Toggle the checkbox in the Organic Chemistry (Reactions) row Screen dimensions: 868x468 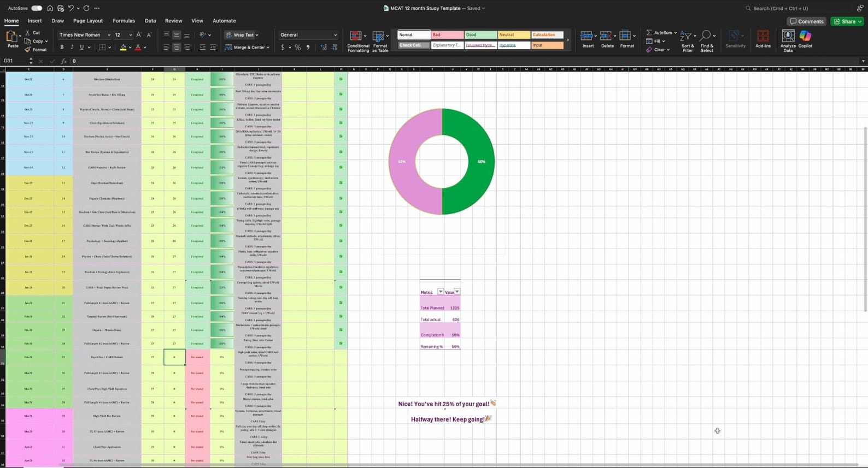coord(341,198)
